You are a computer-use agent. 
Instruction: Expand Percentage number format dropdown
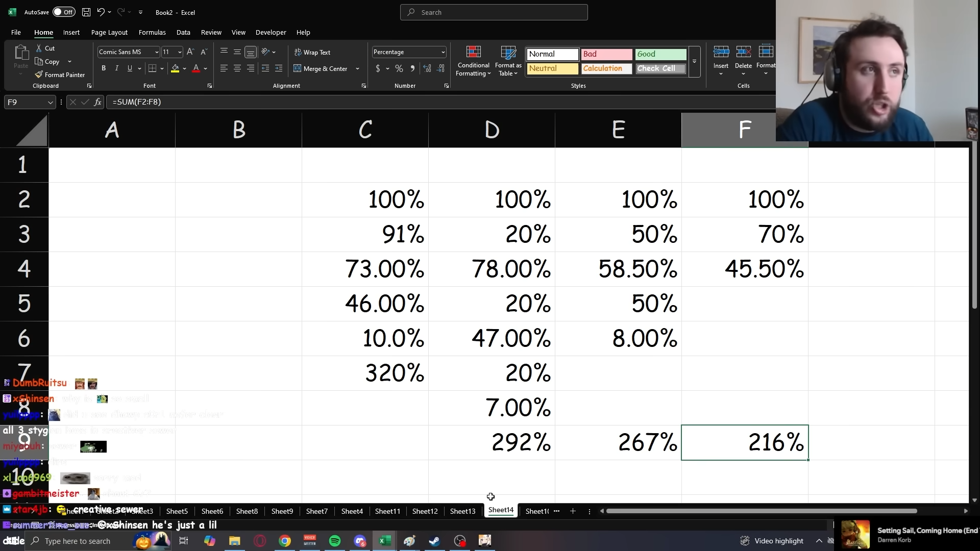pyautogui.click(x=443, y=52)
